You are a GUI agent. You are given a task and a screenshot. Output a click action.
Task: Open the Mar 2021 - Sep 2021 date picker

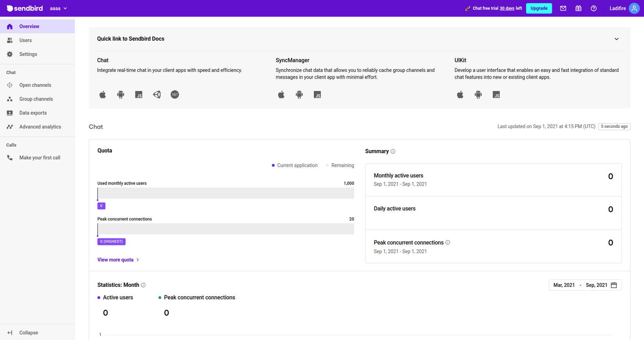click(x=585, y=285)
